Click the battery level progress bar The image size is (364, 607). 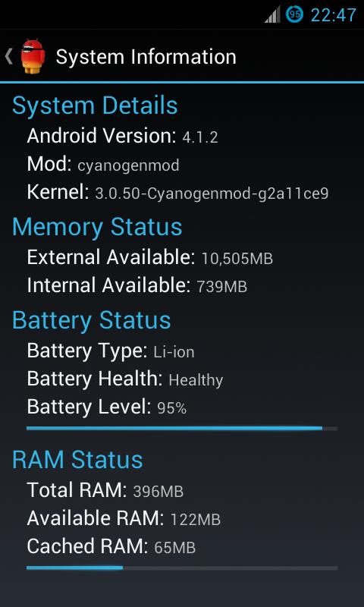[x=182, y=428]
